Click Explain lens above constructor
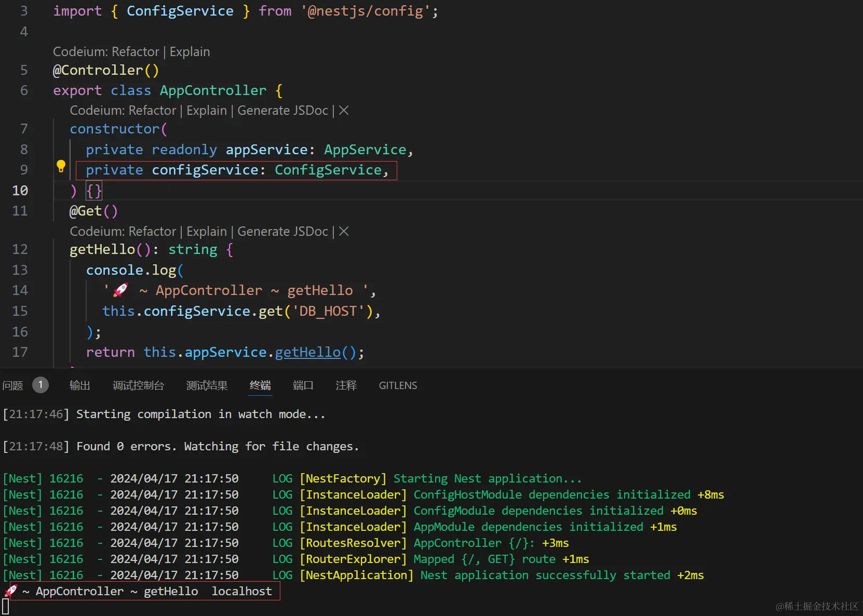The image size is (863, 616). point(207,111)
